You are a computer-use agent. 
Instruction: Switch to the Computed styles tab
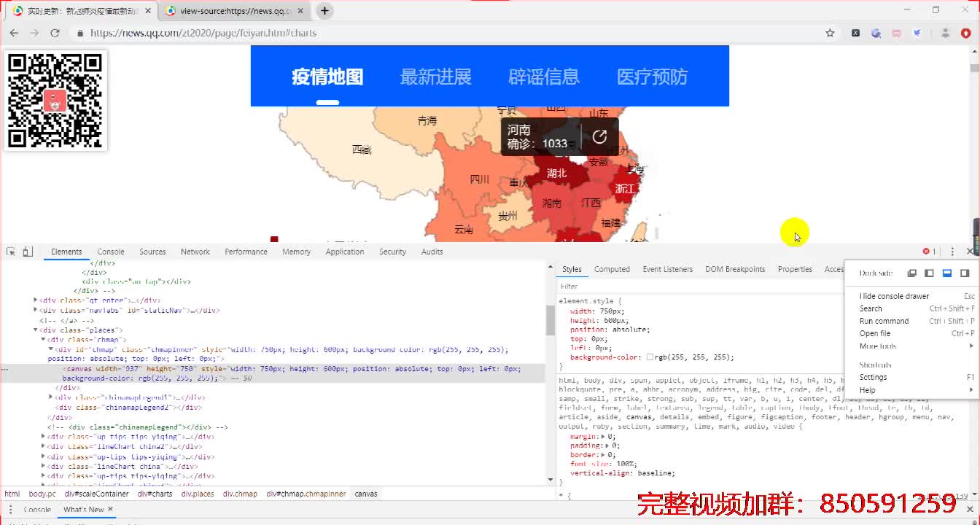tap(612, 269)
